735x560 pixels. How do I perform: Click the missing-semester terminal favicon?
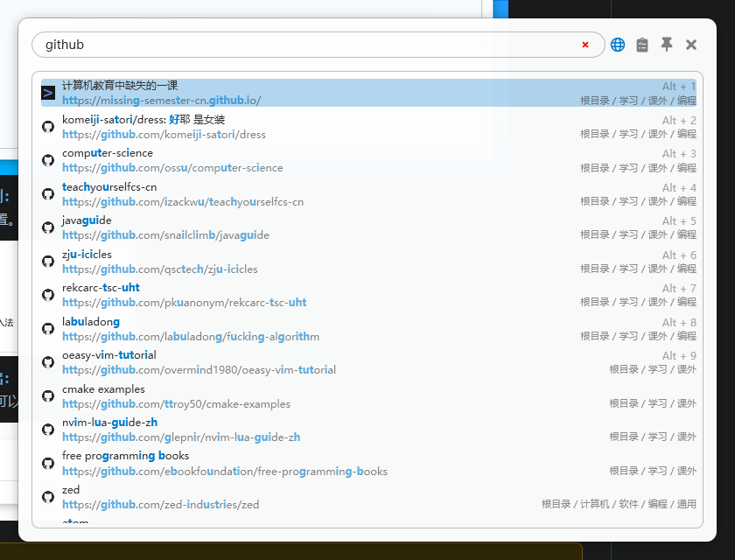pyautogui.click(x=48, y=93)
